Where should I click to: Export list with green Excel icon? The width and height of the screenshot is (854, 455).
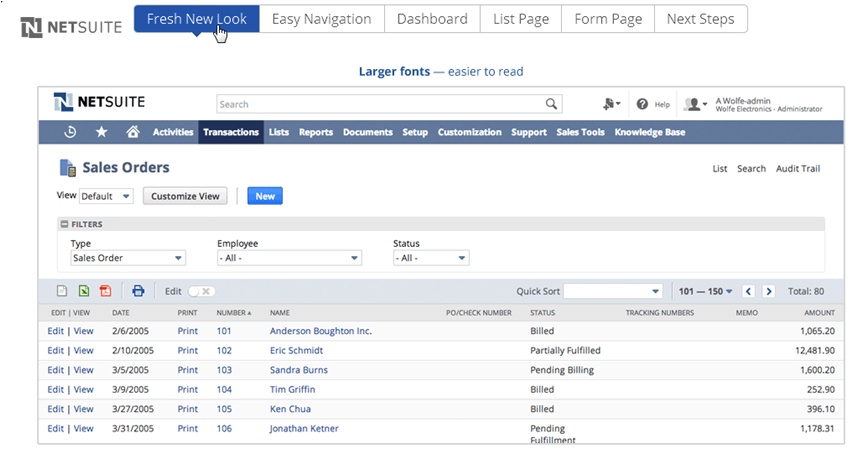pos(84,291)
